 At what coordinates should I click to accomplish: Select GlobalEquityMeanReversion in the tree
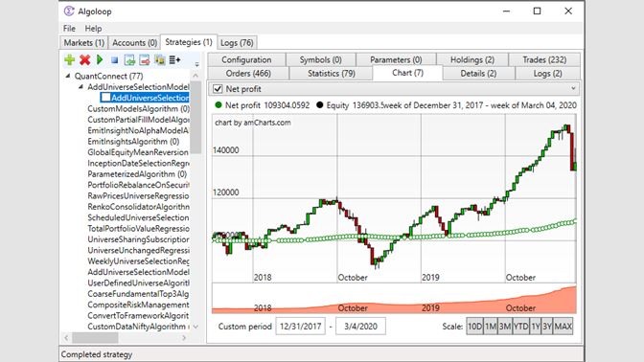pos(138,152)
